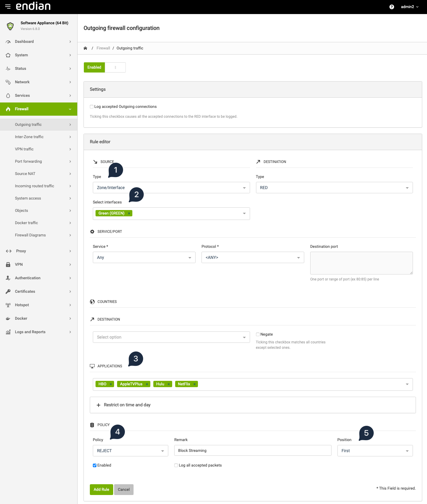This screenshot has width=427, height=504.
Task: Open Port forwarding menu item
Action: pyautogui.click(x=39, y=162)
